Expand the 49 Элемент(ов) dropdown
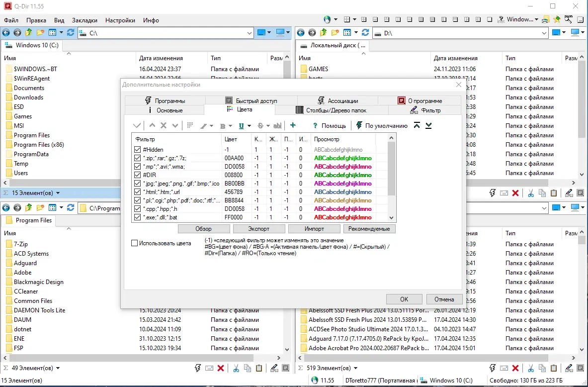Image resolution: width=588 pixels, height=387 pixels. tap(58, 368)
